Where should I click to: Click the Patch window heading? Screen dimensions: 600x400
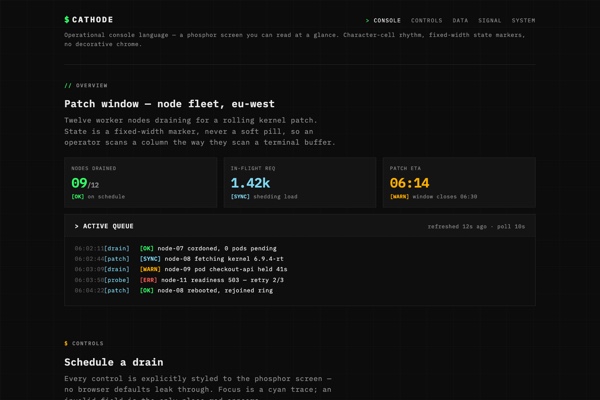(169, 104)
